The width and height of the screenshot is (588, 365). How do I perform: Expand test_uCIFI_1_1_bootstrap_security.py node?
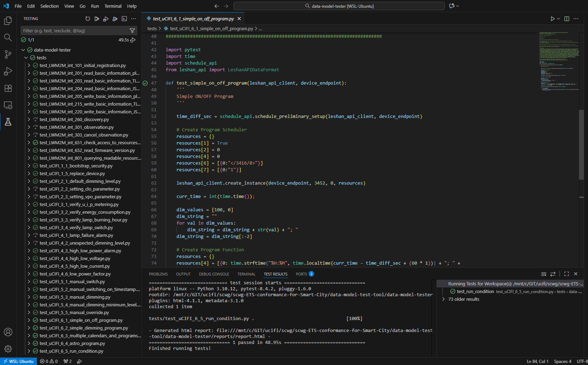click(x=29, y=166)
